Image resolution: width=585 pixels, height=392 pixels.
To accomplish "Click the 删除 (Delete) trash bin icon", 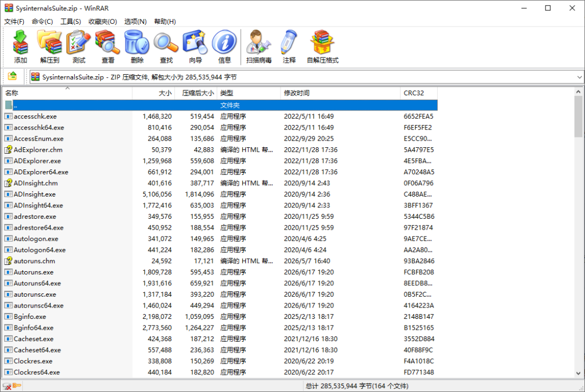I will 137,42.
